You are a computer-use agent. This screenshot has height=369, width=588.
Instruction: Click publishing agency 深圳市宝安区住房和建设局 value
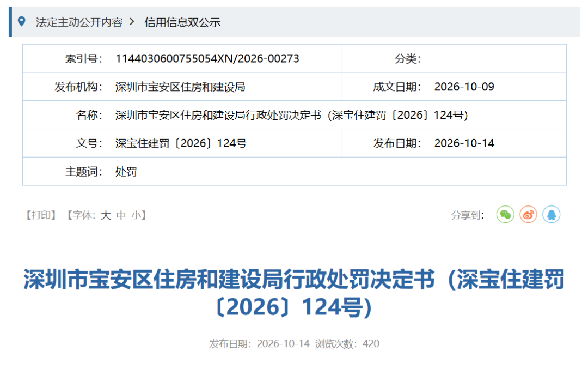click(x=180, y=87)
